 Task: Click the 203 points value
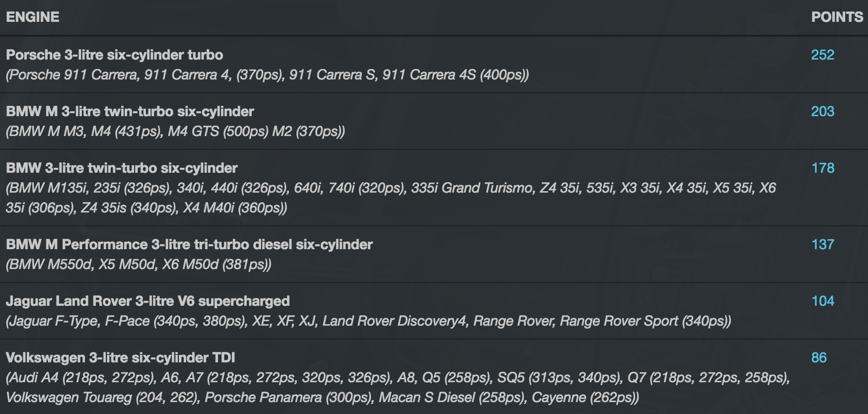click(822, 111)
